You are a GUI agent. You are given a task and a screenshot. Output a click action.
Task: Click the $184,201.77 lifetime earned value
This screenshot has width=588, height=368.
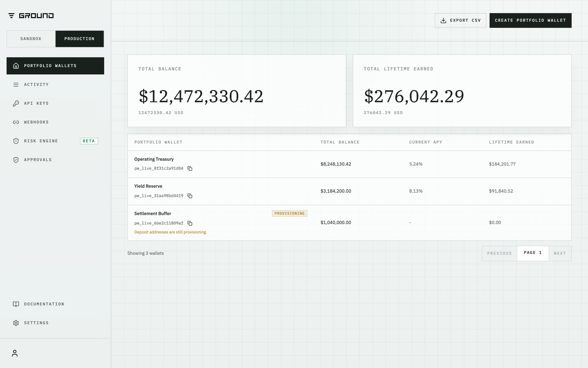[502, 164]
